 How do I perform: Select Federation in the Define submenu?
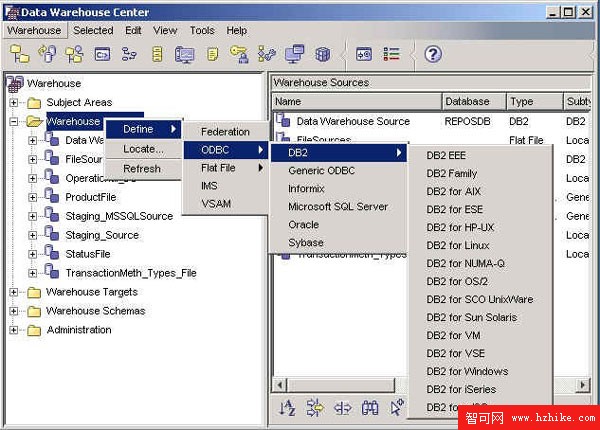[226, 132]
